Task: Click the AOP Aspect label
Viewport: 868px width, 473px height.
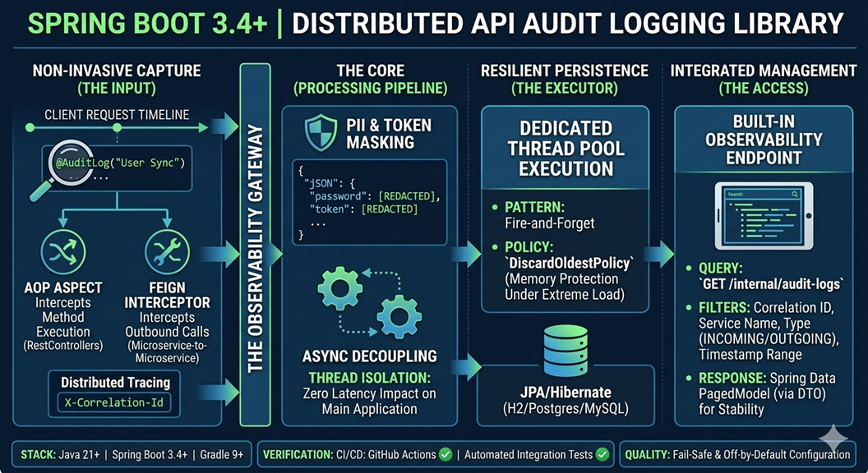Action: click(63, 287)
